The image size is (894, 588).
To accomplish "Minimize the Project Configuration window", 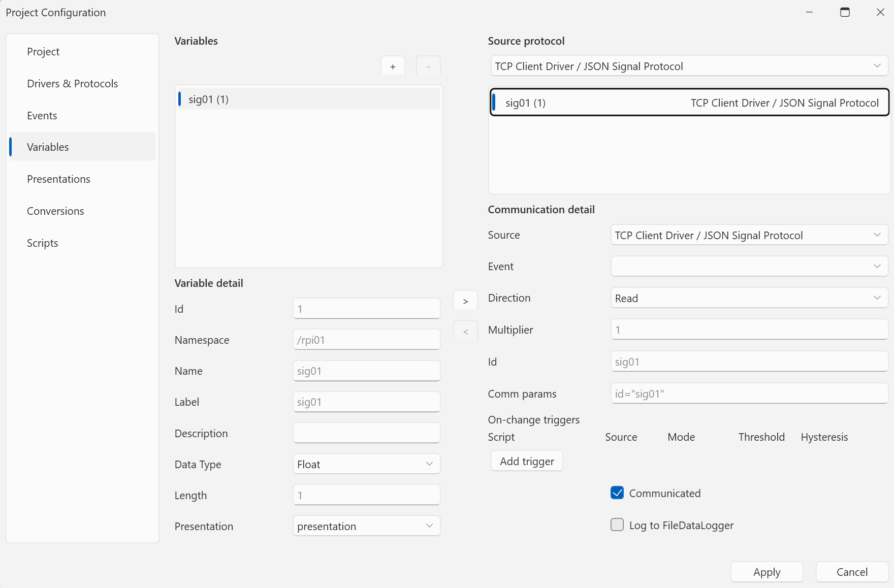I will 809,12.
